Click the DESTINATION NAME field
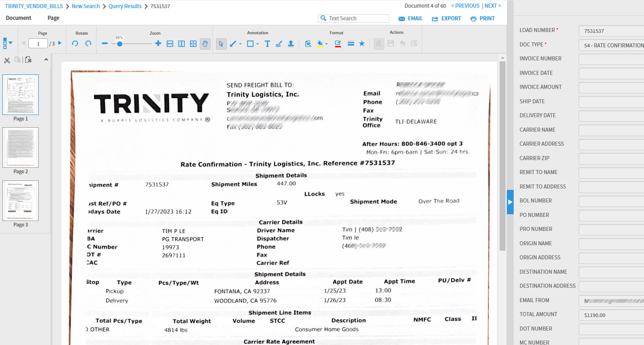 (611, 272)
